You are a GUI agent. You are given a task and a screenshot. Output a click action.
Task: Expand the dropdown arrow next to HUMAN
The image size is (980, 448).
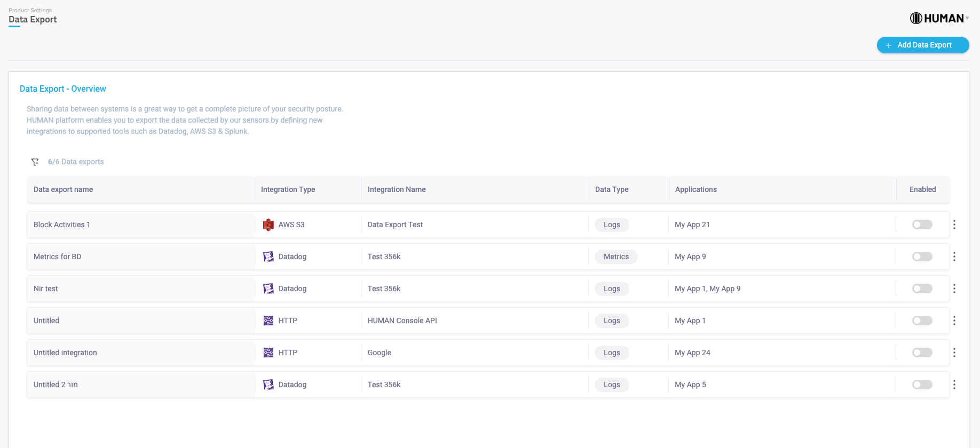tap(967, 18)
